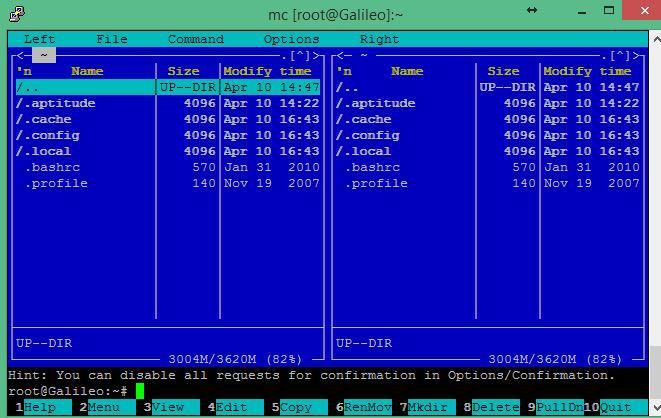Sort right panel by Size column
The image size is (661, 418).
coord(503,71)
